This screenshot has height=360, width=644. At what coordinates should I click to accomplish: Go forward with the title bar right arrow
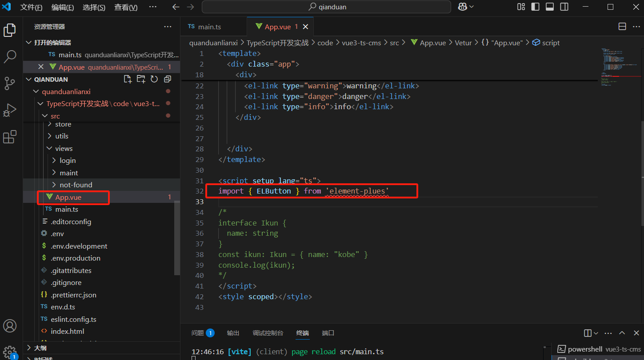190,7
